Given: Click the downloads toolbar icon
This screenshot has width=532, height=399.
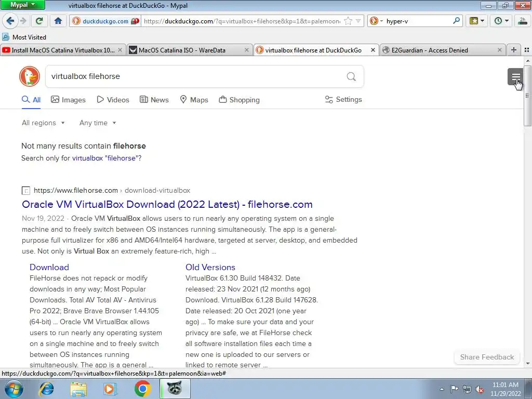Looking at the screenshot, I should pos(523,21).
